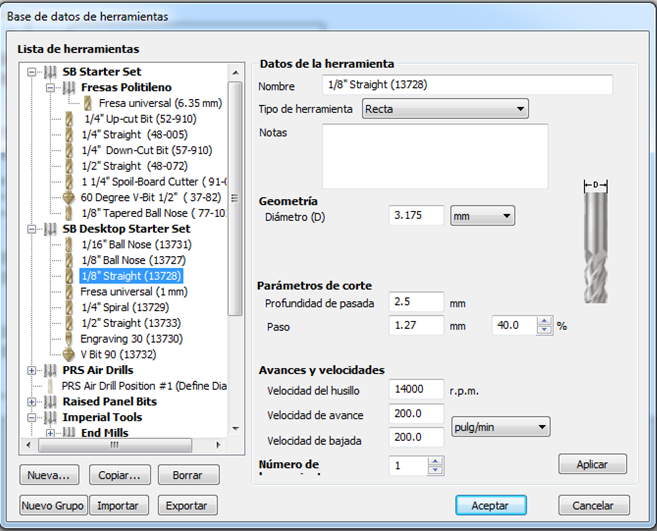This screenshot has width=657, height=531.
Task: Expand the End Mills subgroup
Action: click(50, 433)
